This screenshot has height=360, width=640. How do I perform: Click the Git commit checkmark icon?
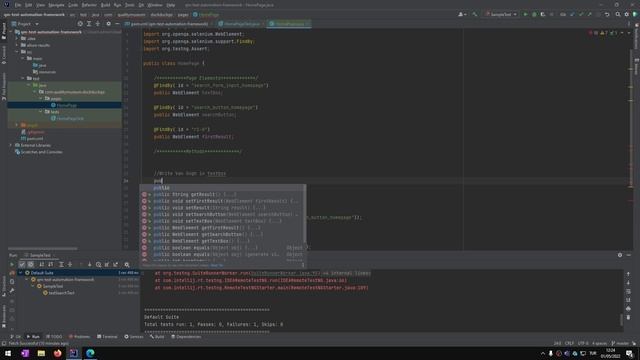click(x=581, y=14)
